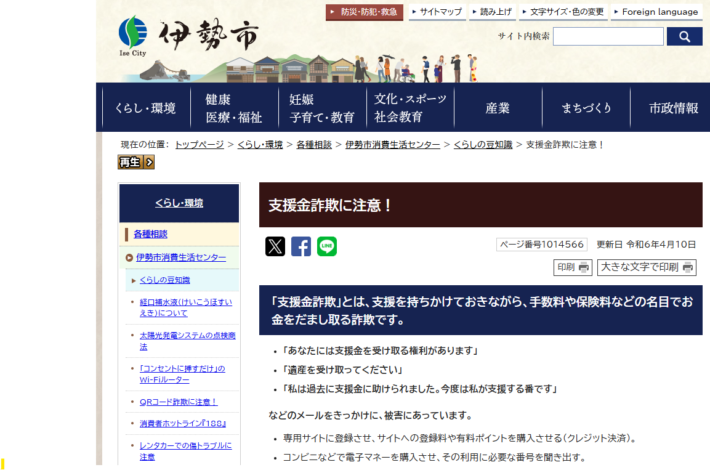
Task: Open 経口補水液 sidebar link
Action: 186,307
